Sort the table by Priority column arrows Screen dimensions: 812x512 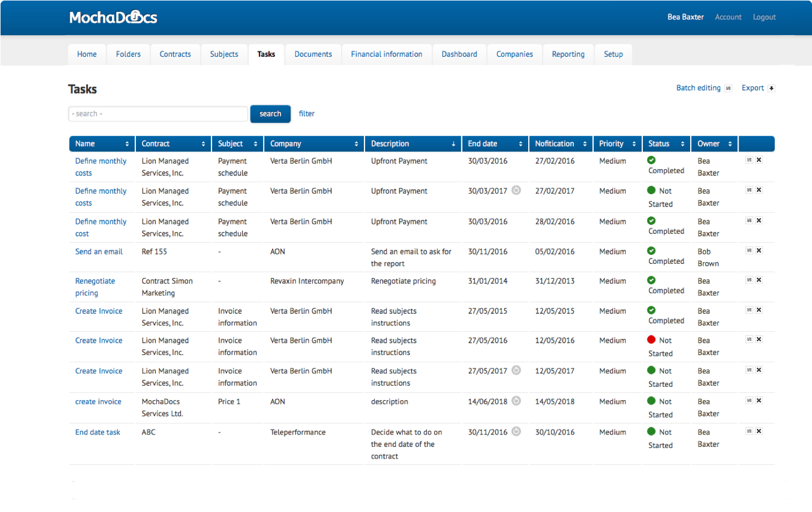634,144
